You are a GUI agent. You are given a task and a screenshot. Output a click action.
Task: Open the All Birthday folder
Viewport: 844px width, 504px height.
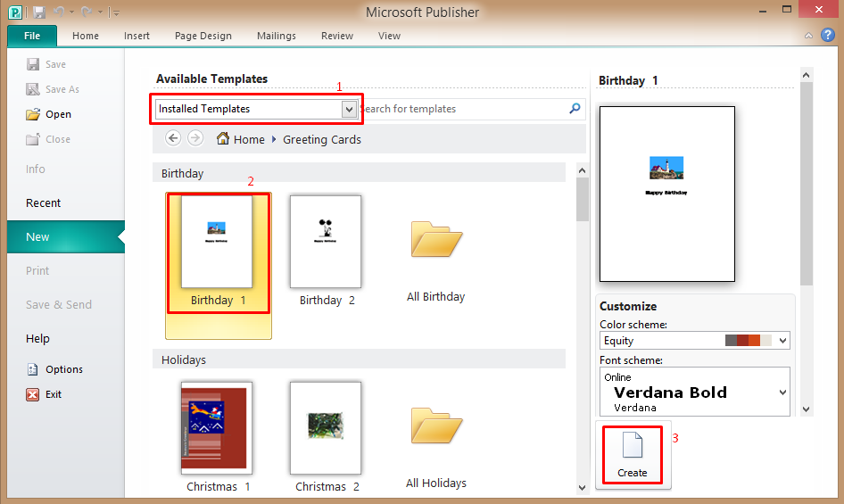[436, 240]
